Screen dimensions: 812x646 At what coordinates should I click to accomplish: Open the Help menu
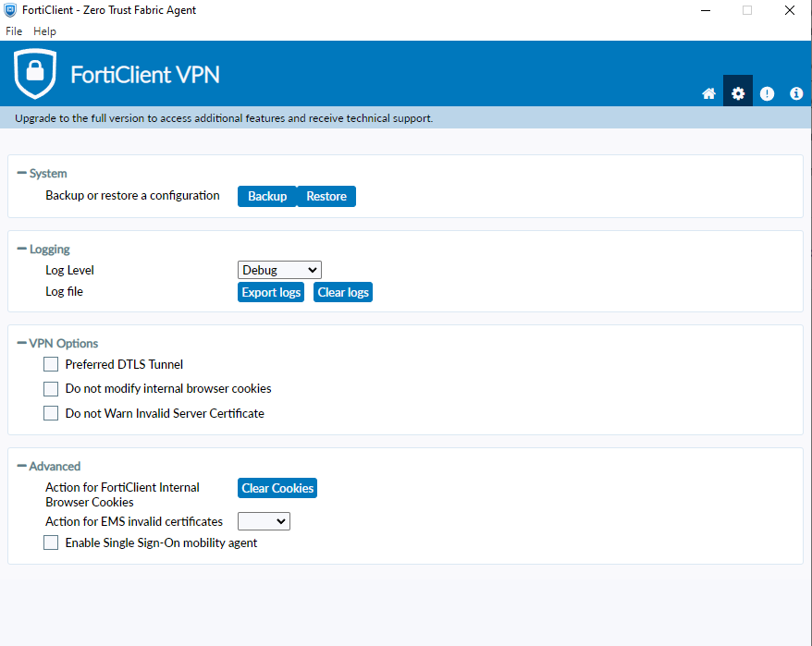44,31
